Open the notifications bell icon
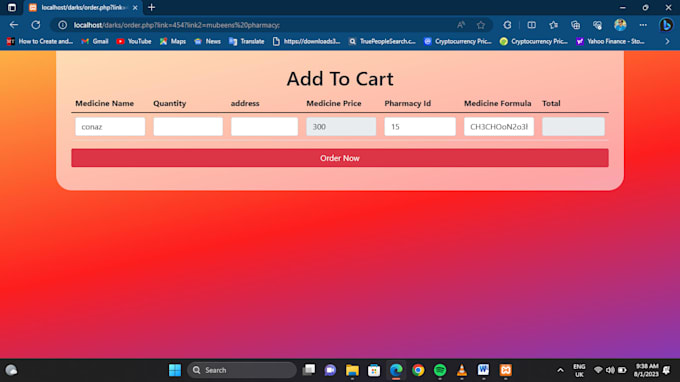680x382 pixels. tap(667, 370)
